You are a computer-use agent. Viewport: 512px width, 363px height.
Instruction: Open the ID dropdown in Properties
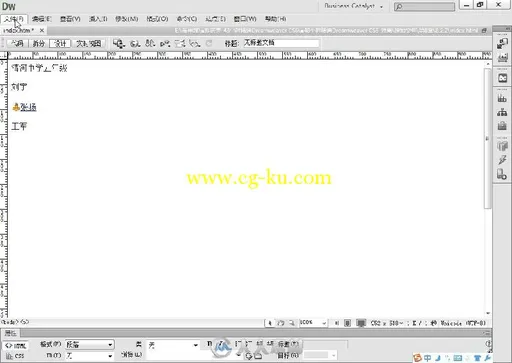89,356
